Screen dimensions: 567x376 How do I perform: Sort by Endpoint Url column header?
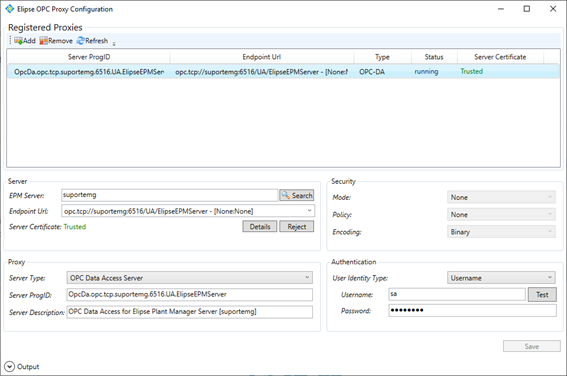coord(261,57)
